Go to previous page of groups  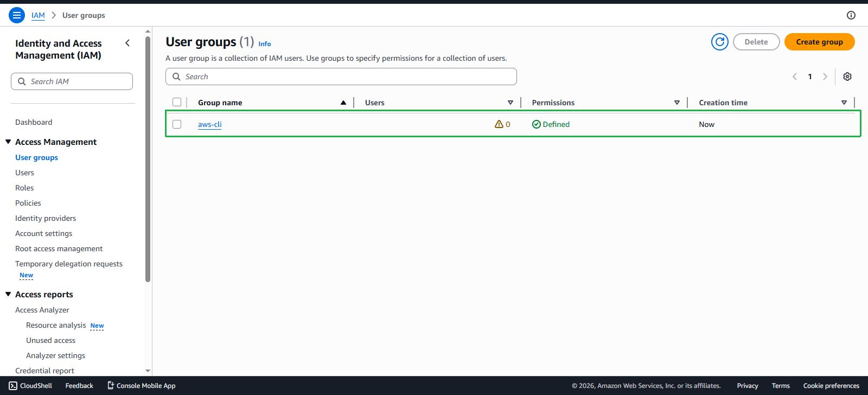click(x=795, y=77)
